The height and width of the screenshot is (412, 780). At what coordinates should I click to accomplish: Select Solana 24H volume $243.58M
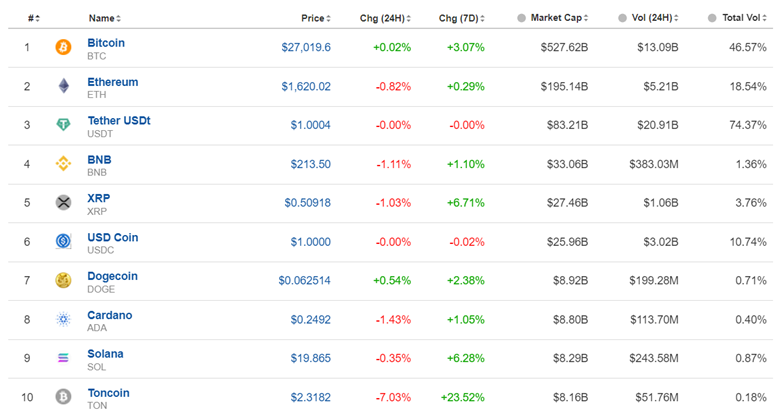click(654, 358)
